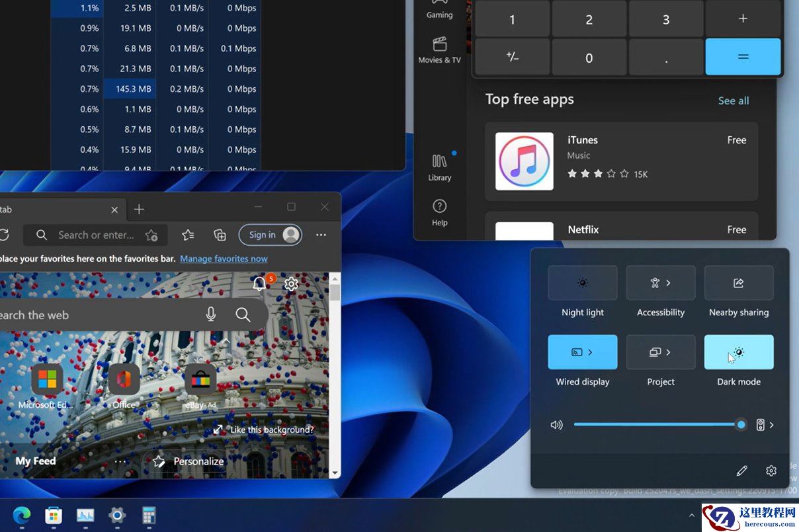This screenshot has width=799, height=532.
Task: Toggle Nearby sharing on
Action: click(738, 282)
